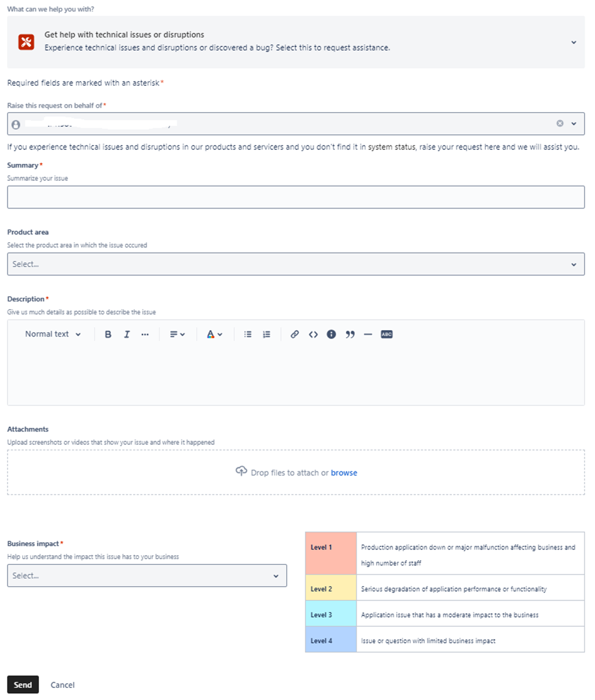Screen dimensions: 595x700
Task: Open more text formatting options
Action: [x=145, y=335]
